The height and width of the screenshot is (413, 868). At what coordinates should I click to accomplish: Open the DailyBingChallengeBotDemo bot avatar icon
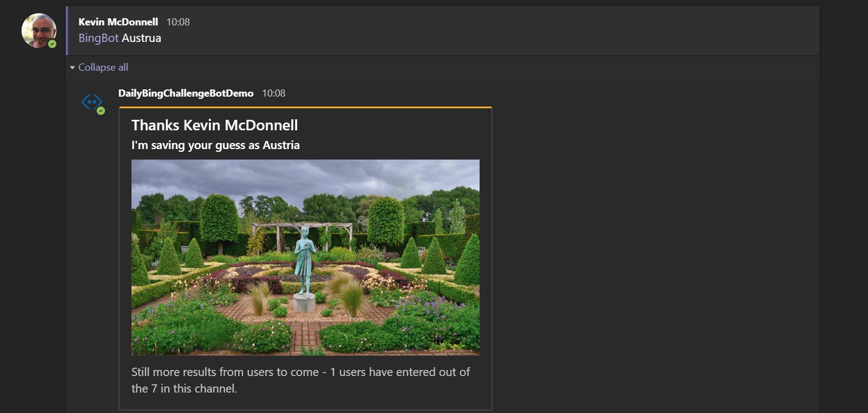(92, 102)
